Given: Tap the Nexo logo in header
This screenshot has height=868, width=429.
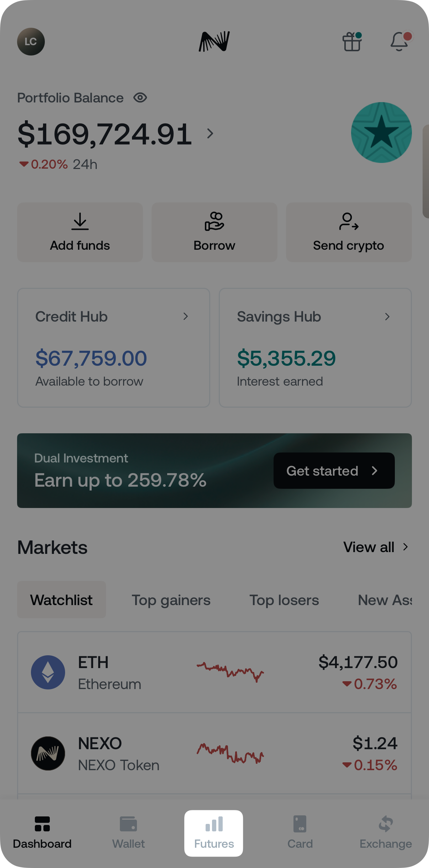Looking at the screenshot, I should [x=214, y=42].
